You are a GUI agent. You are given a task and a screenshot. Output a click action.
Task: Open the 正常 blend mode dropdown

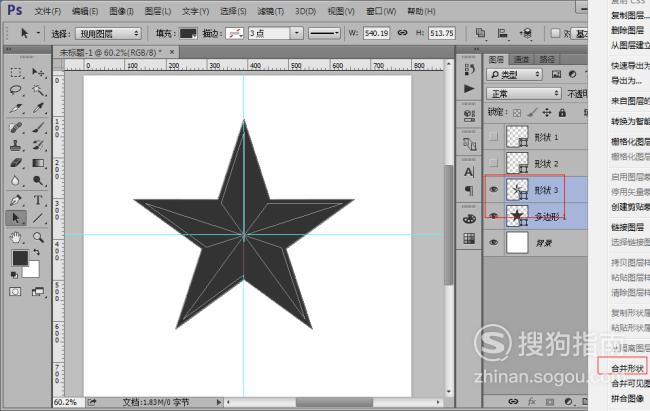point(524,93)
